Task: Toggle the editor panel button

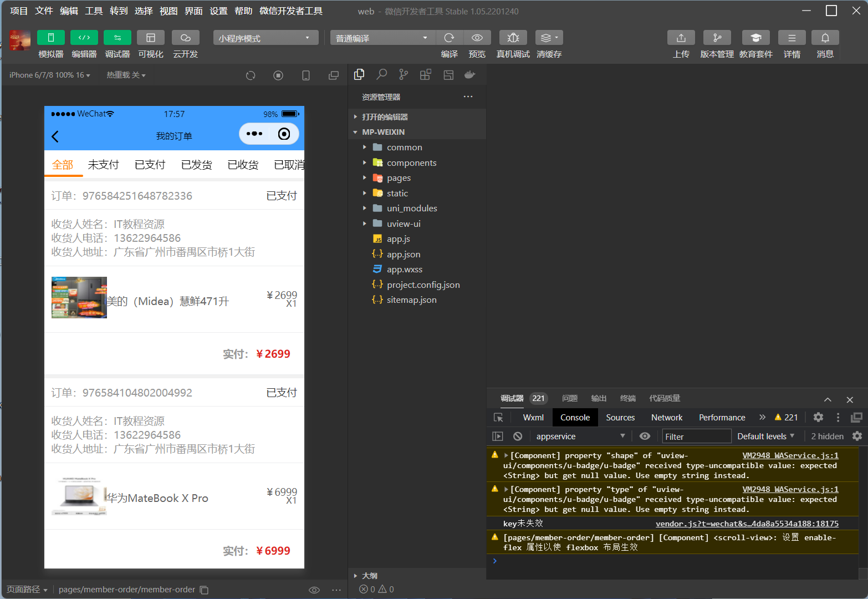Action: point(84,37)
